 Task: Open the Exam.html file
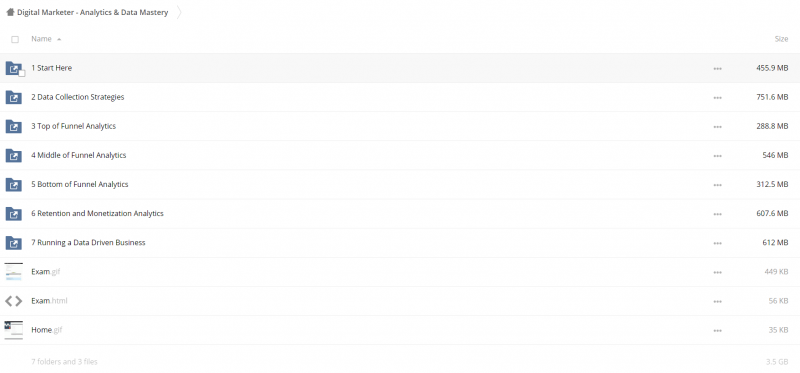click(x=49, y=301)
